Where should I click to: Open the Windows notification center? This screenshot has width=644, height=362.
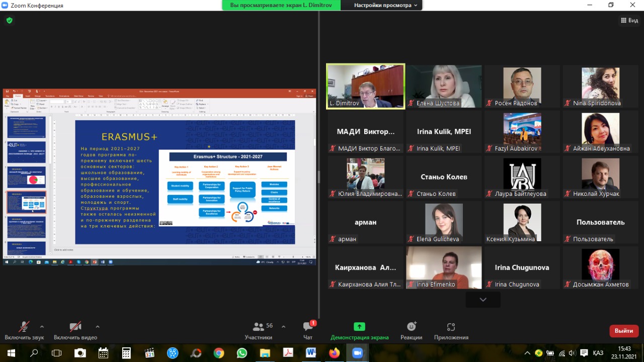pos(584,353)
